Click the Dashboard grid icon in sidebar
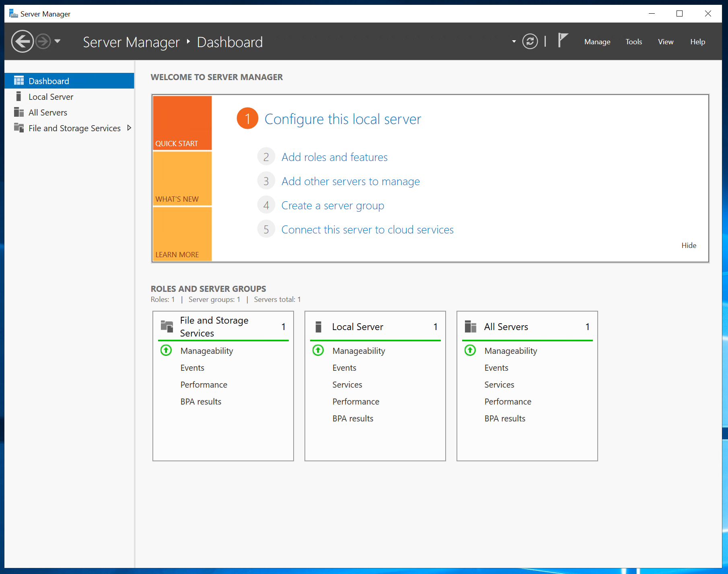The height and width of the screenshot is (574, 728). (x=19, y=81)
